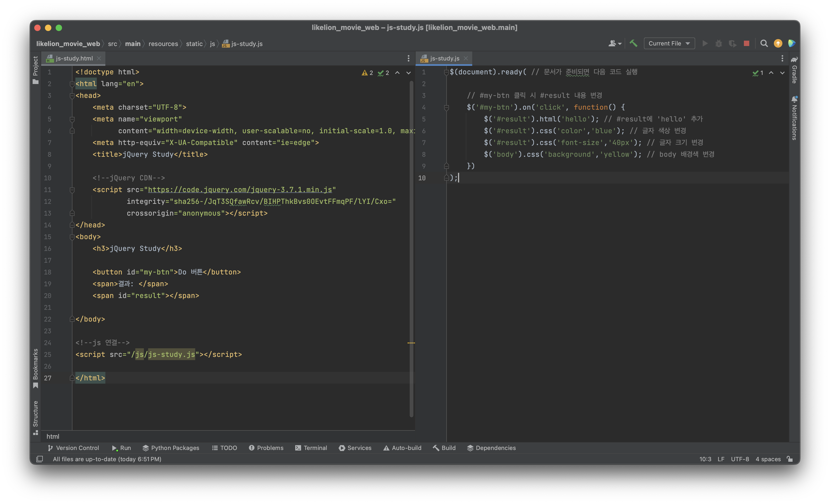This screenshot has width=830, height=504.
Task: Click the orange IDE update icon
Action: (778, 43)
